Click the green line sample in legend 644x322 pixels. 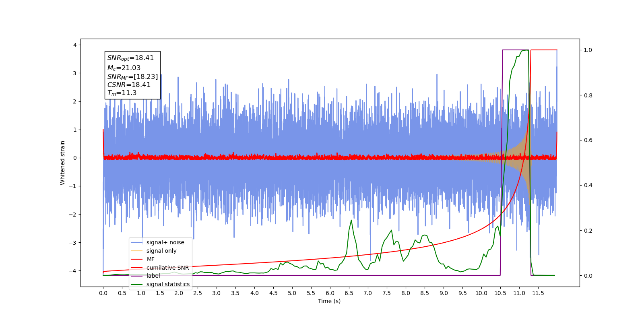tap(137, 284)
